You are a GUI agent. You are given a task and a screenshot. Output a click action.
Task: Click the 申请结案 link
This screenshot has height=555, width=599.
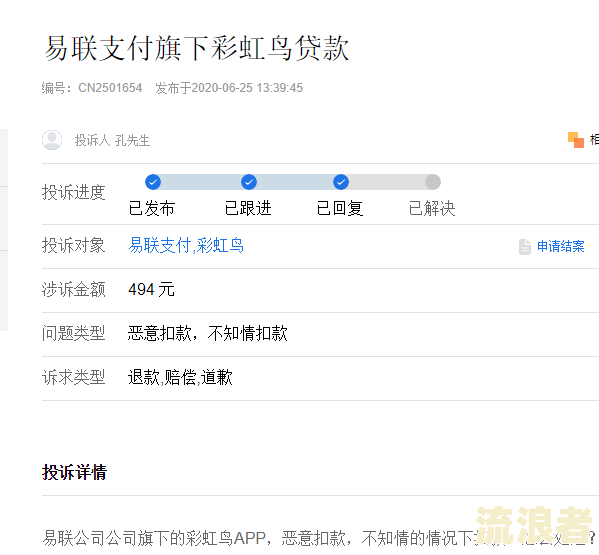coord(560,246)
